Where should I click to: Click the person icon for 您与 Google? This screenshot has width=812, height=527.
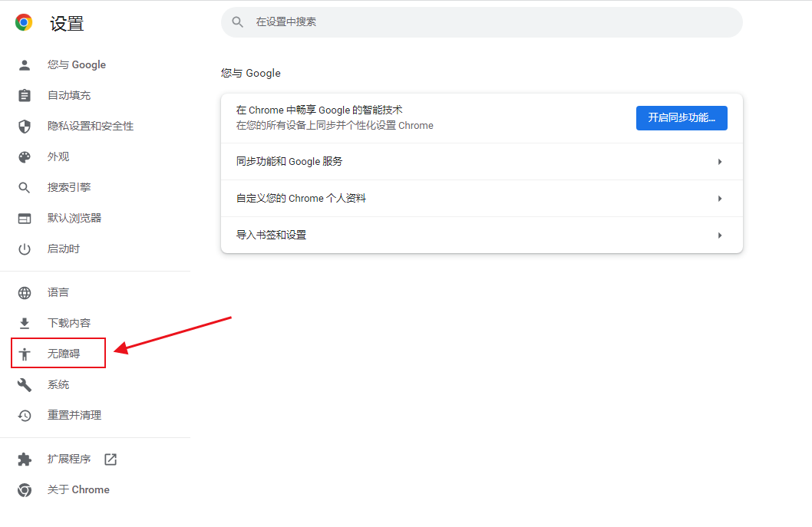[25, 65]
